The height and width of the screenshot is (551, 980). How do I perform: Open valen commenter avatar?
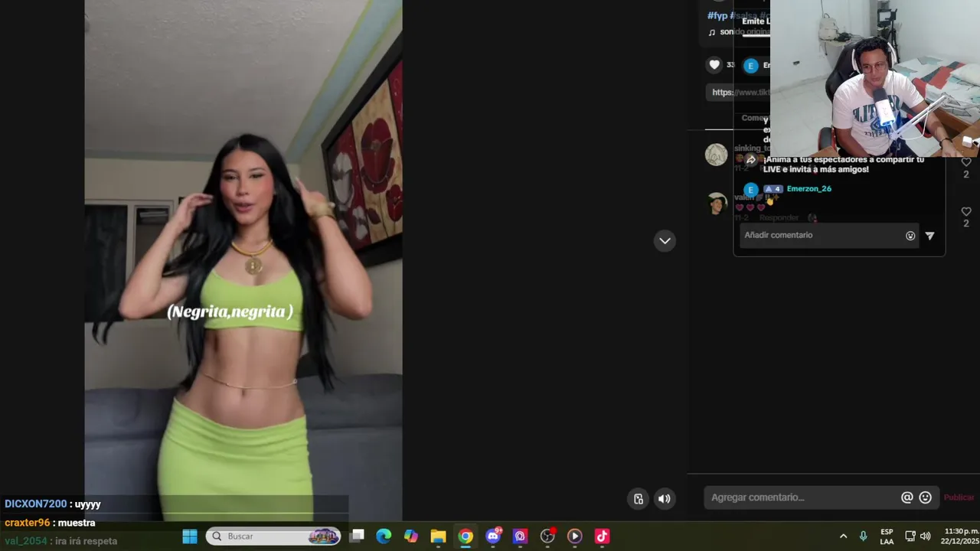717,204
